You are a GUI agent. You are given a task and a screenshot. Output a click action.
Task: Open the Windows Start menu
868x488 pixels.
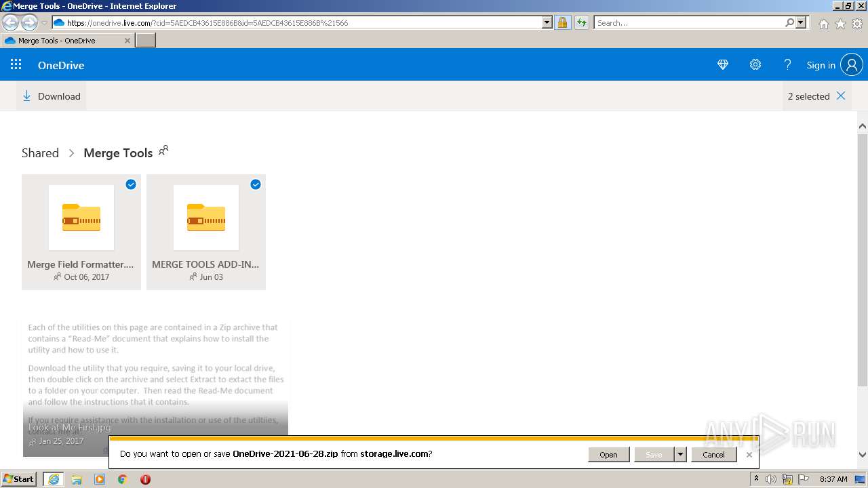19,479
